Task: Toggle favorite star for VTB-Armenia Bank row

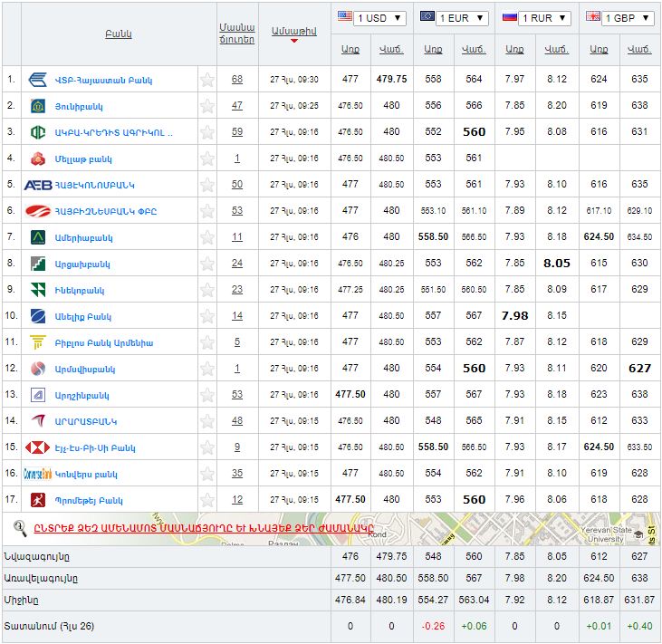Action: 207,80
